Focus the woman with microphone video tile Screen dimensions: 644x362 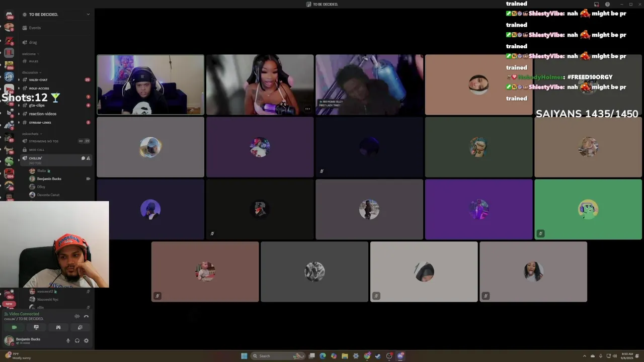pyautogui.click(x=260, y=85)
